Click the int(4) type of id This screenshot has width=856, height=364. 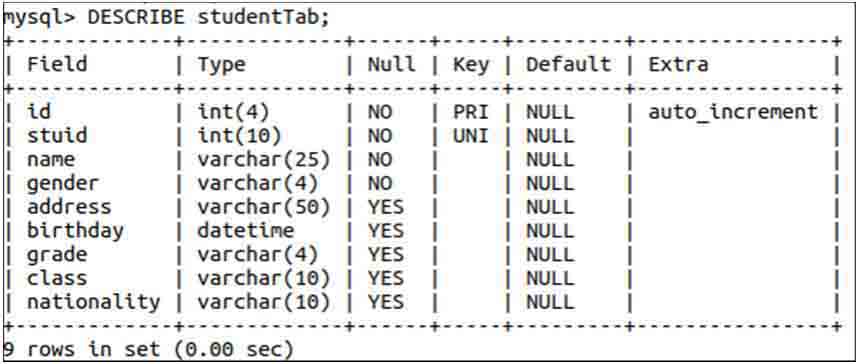tap(234, 112)
